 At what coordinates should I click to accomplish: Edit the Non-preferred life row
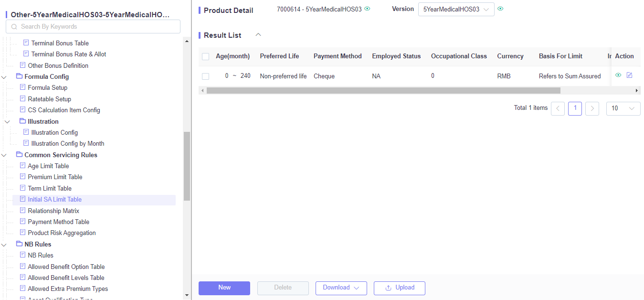[x=629, y=75]
